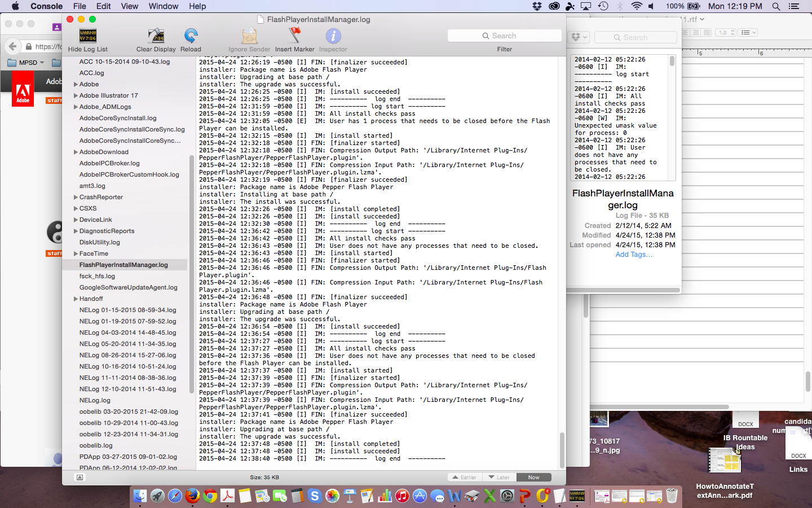Open the MPSD bookmarks folder
Viewport: 812px width, 508px height.
click(x=25, y=63)
